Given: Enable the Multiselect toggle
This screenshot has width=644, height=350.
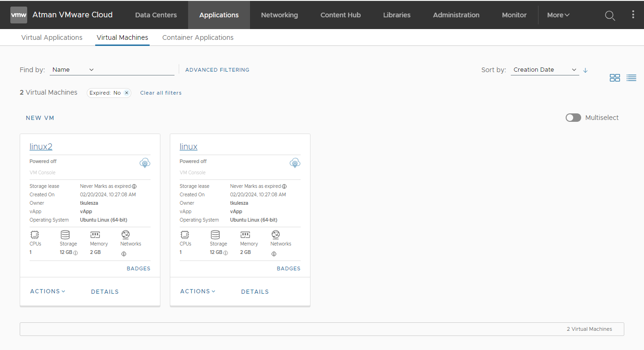Looking at the screenshot, I should point(573,118).
